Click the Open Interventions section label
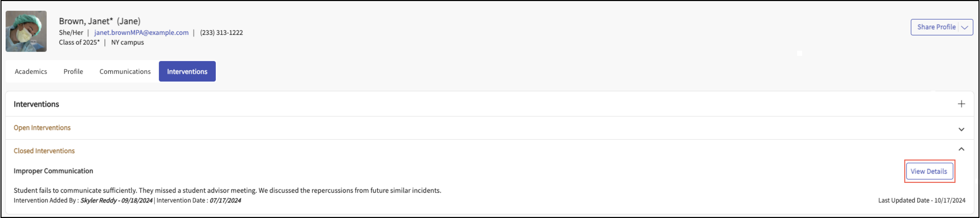Image resolution: width=980 pixels, height=218 pixels. 42,128
